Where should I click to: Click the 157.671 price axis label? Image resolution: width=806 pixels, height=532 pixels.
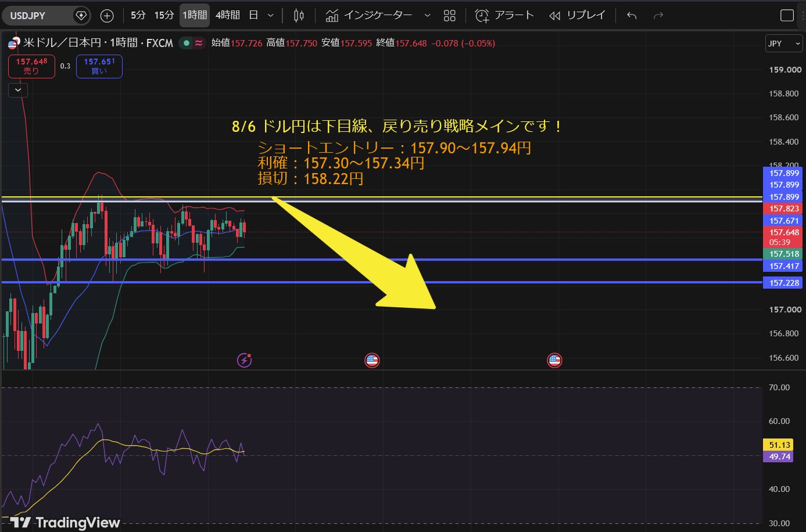(x=784, y=221)
